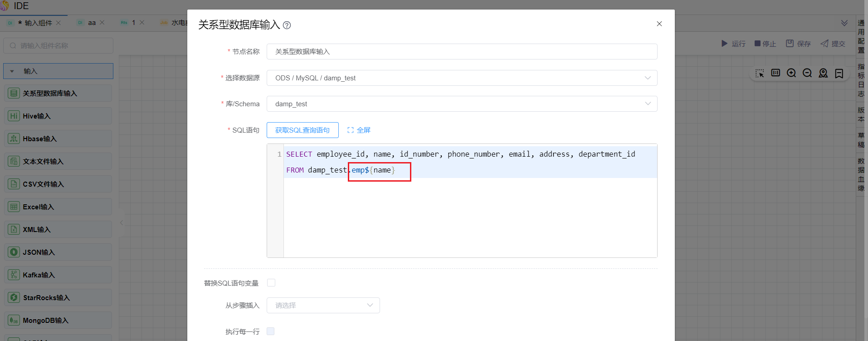Screen dimensions: 868x341
Task: Close the 关系型数据库输入 dialog
Action: [659, 24]
